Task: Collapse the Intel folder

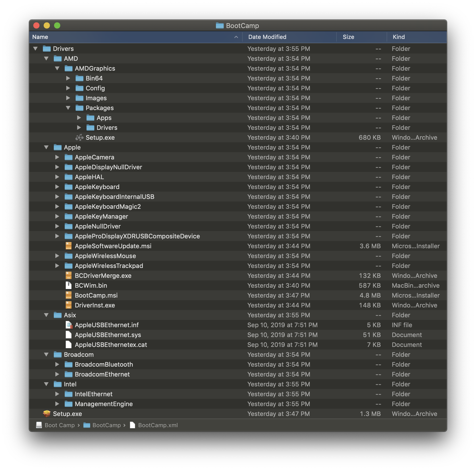Action: 47,384
